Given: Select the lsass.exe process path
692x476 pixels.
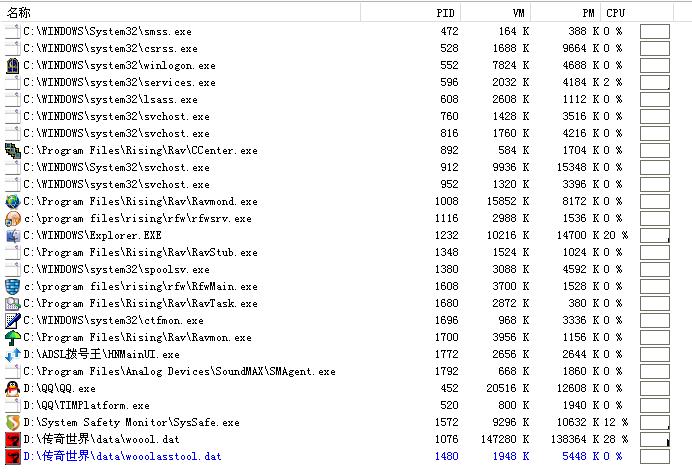Looking at the screenshot, I should [x=110, y=100].
